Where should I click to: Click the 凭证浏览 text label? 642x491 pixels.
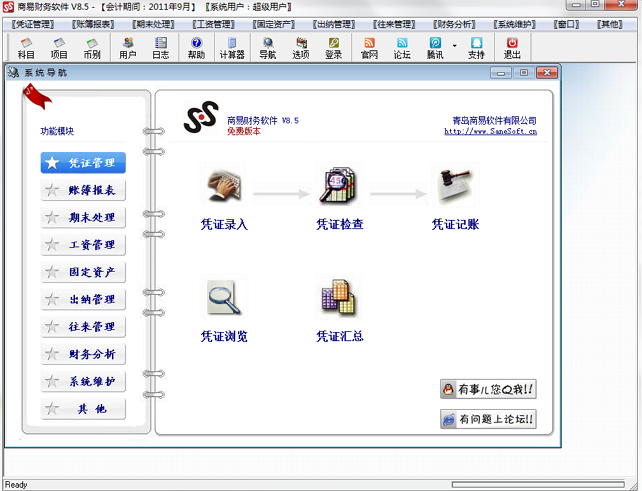pos(224,337)
